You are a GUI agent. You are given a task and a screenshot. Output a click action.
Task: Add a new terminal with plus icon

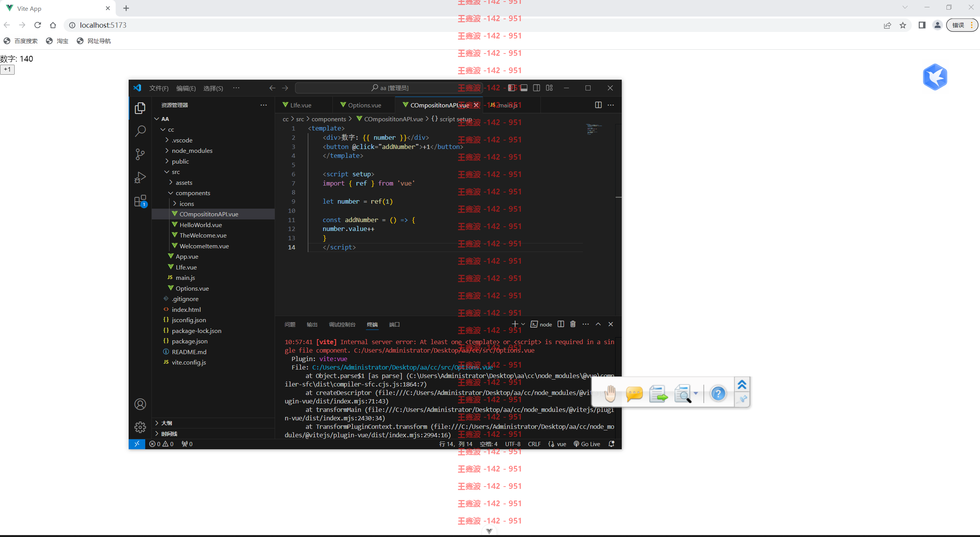tap(515, 324)
